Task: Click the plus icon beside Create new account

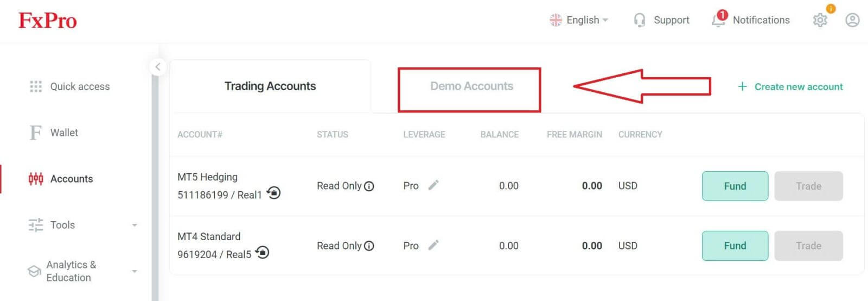Action: point(742,86)
